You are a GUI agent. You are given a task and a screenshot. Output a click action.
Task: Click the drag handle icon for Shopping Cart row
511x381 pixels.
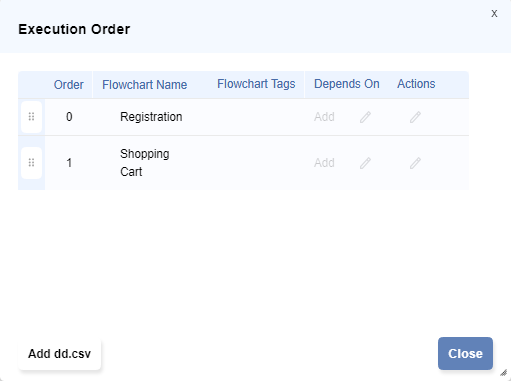coord(31,163)
